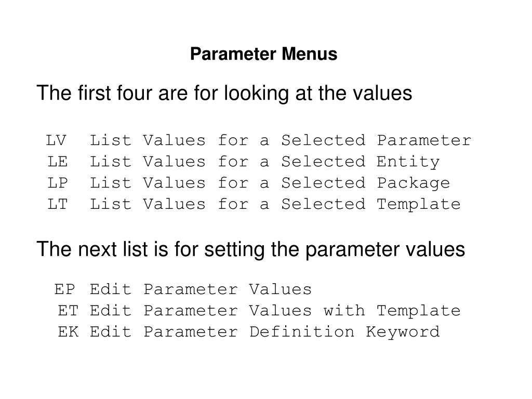
Task: Select the ET menu code
Action: 68,311
